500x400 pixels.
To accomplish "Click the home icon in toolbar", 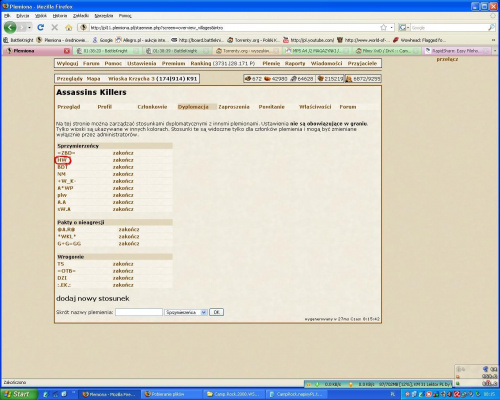I will [x=69, y=27].
